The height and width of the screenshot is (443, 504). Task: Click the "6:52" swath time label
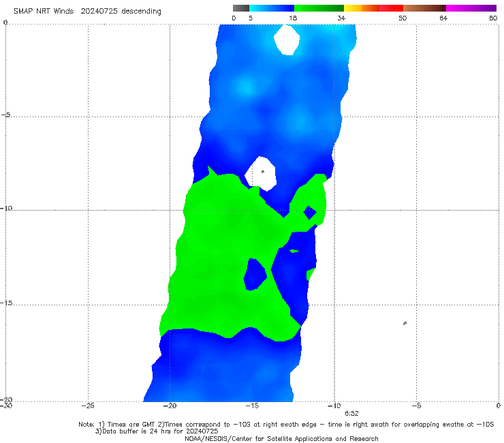pyautogui.click(x=351, y=414)
